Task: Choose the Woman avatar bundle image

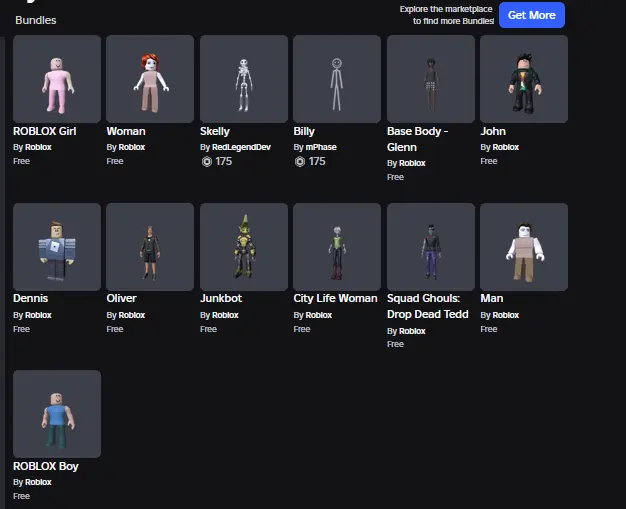Action: pyautogui.click(x=150, y=79)
